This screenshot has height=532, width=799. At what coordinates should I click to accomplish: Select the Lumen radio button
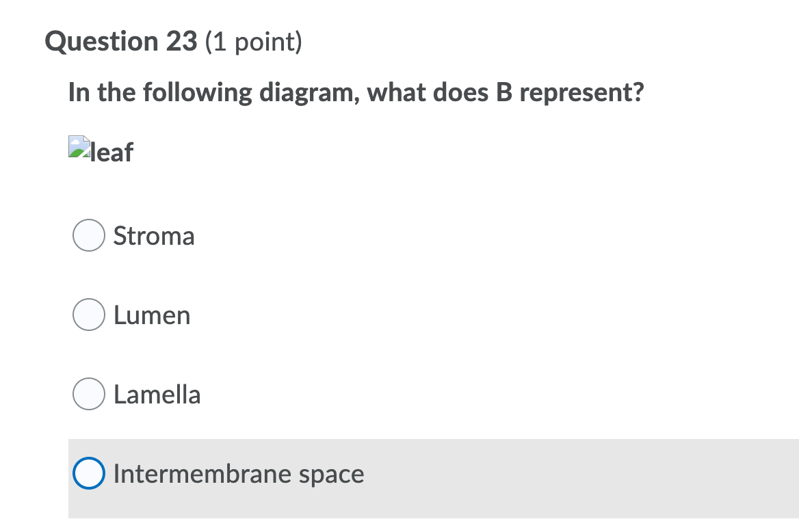point(89,315)
